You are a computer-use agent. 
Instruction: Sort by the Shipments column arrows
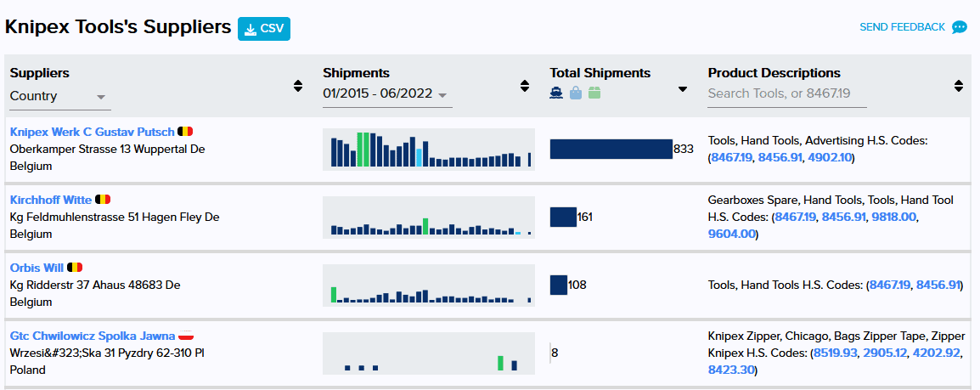click(x=524, y=86)
